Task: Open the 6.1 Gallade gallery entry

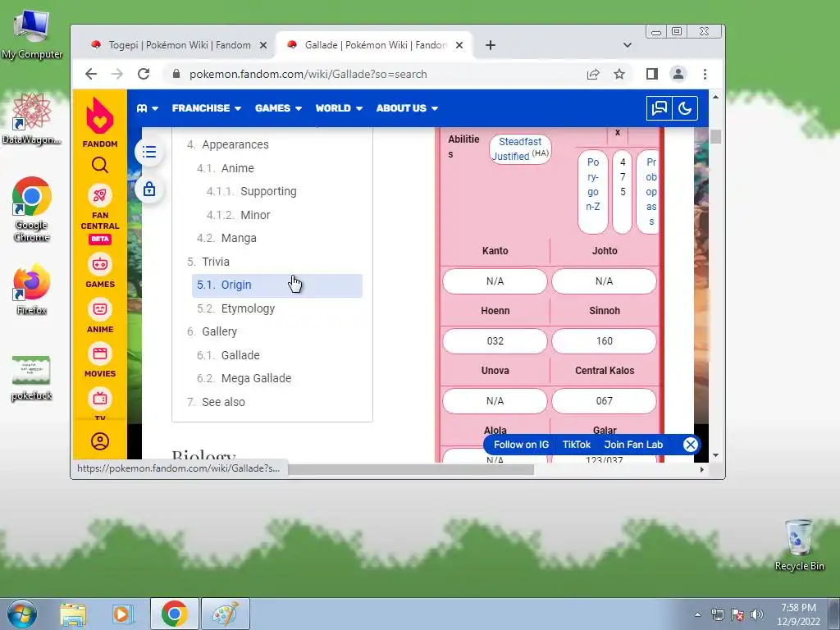Action: (240, 355)
